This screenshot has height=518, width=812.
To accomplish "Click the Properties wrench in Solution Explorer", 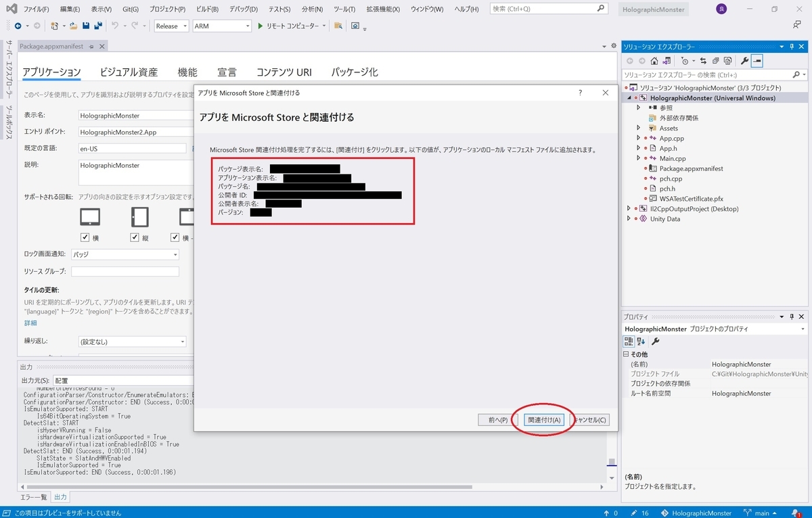I will (x=745, y=61).
